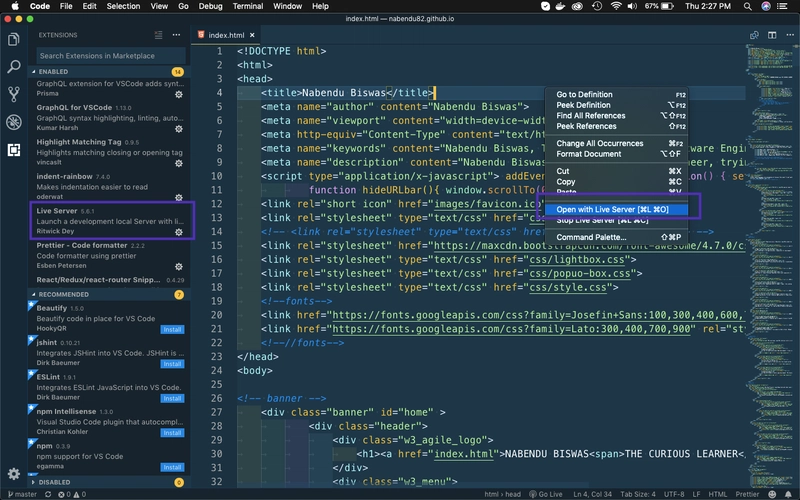Open the Terminal menu in menu bar

(x=247, y=6)
